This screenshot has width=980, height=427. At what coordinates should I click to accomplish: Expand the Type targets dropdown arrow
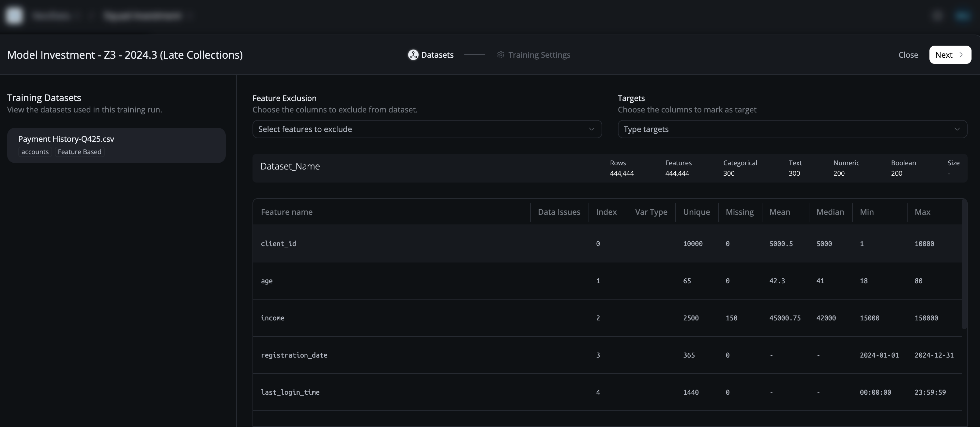[x=957, y=129]
